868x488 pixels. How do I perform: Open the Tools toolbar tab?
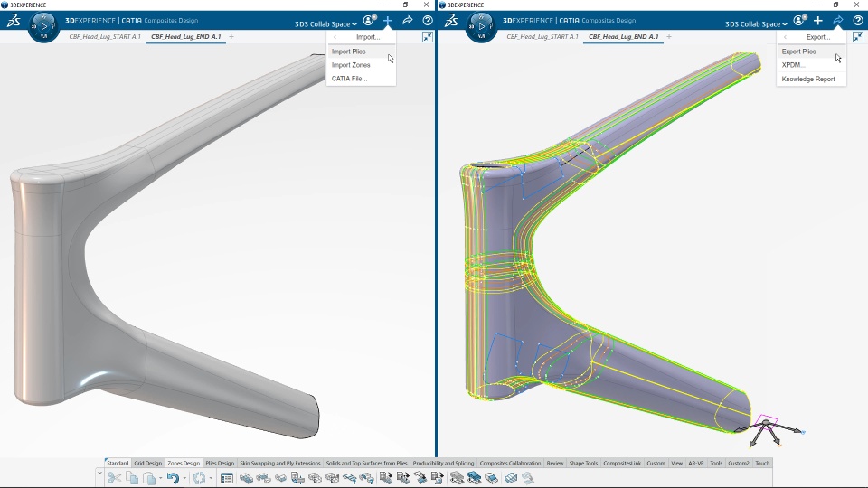pyautogui.click(x=716, y=463)
